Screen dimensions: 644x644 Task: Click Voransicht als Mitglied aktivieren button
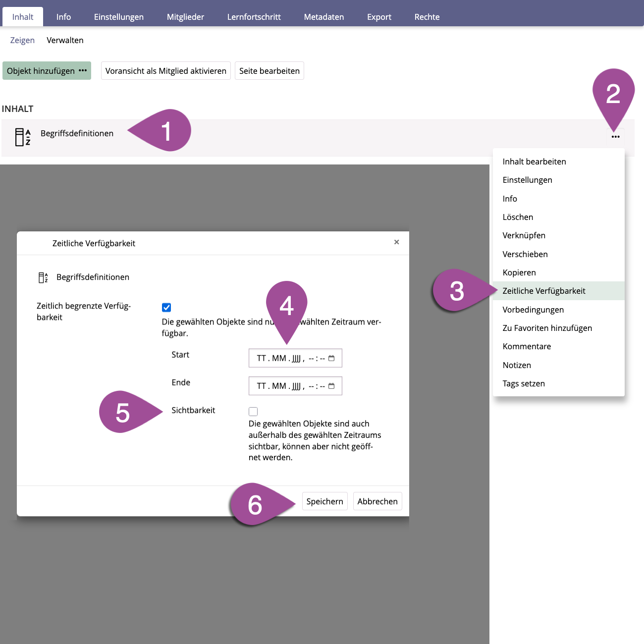[165, 71]
